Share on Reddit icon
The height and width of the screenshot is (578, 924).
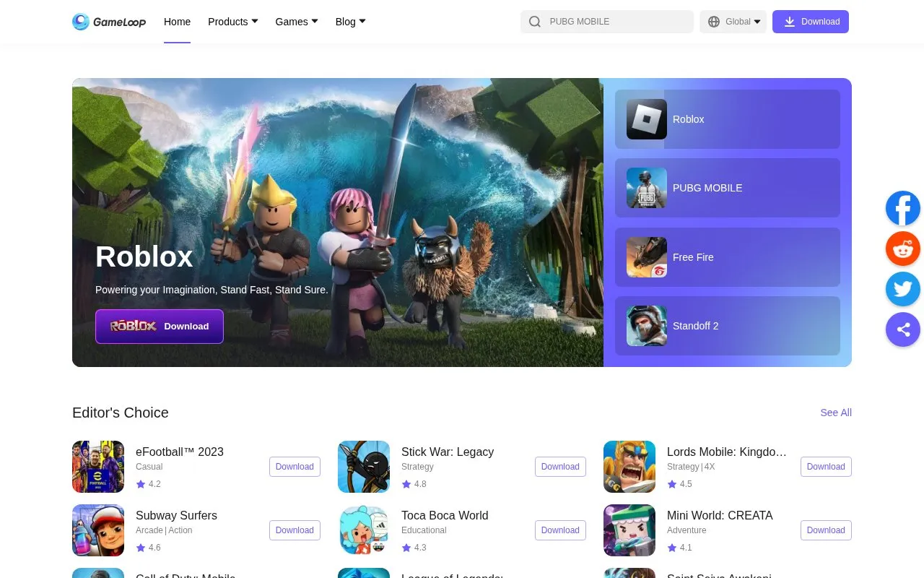click(x=903, y=249)
